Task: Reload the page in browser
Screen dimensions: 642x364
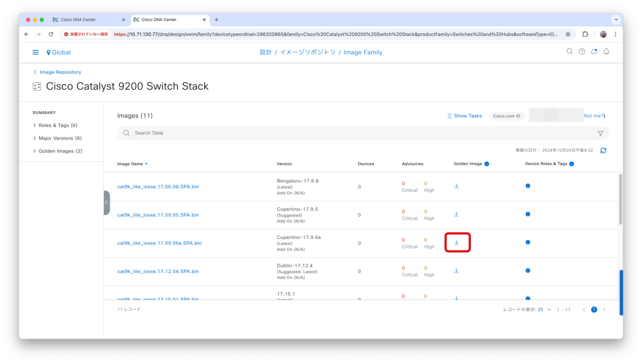Action: tap(51, 34)
